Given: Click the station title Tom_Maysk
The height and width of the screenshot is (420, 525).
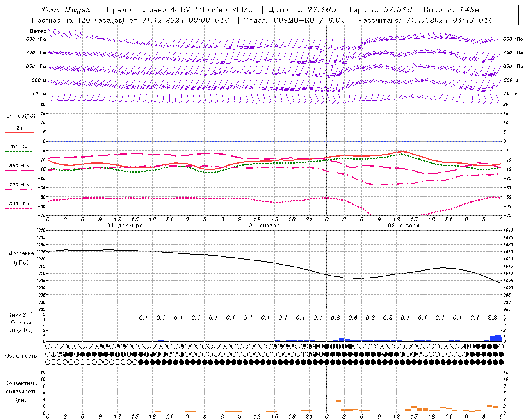Looking at the screenshot, I should pos(66,10).
